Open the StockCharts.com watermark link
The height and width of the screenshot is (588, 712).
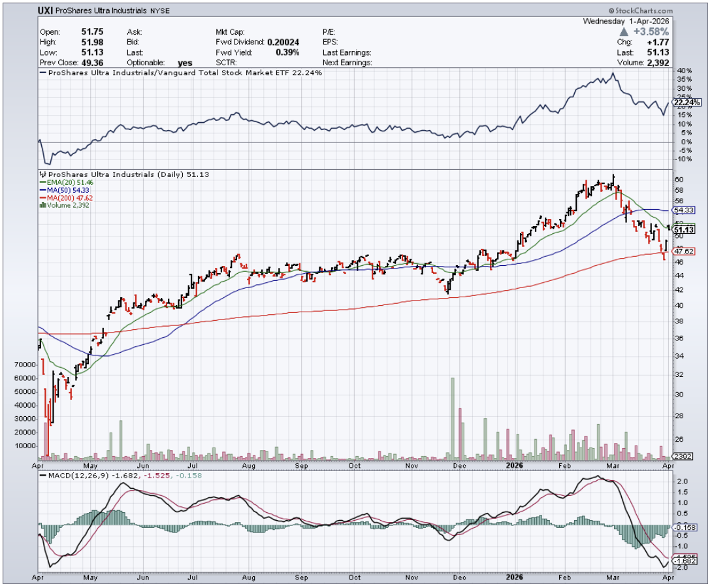644,11
